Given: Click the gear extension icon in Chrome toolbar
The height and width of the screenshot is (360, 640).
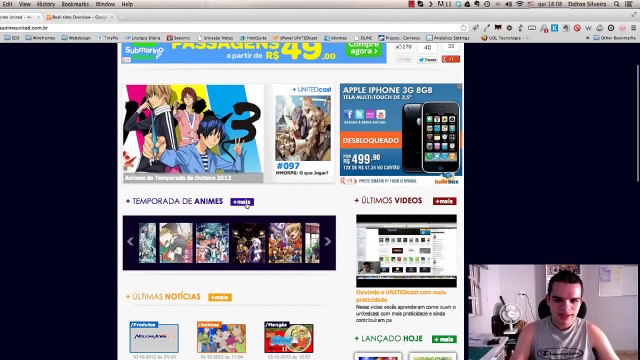Looking at the screenshot, I should coord(509,28).
